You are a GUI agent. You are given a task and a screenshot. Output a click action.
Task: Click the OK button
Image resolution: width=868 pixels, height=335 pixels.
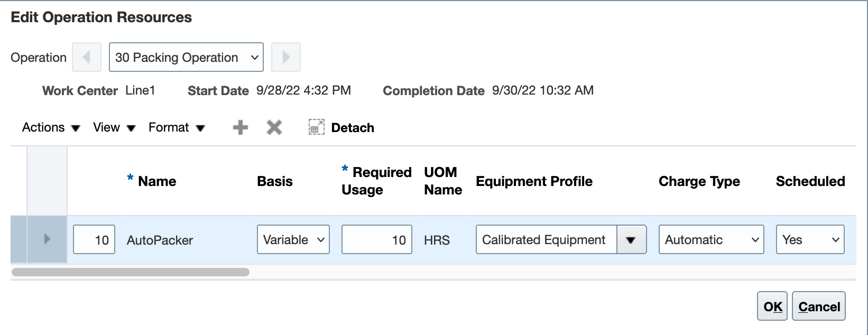tap(772, 306)
